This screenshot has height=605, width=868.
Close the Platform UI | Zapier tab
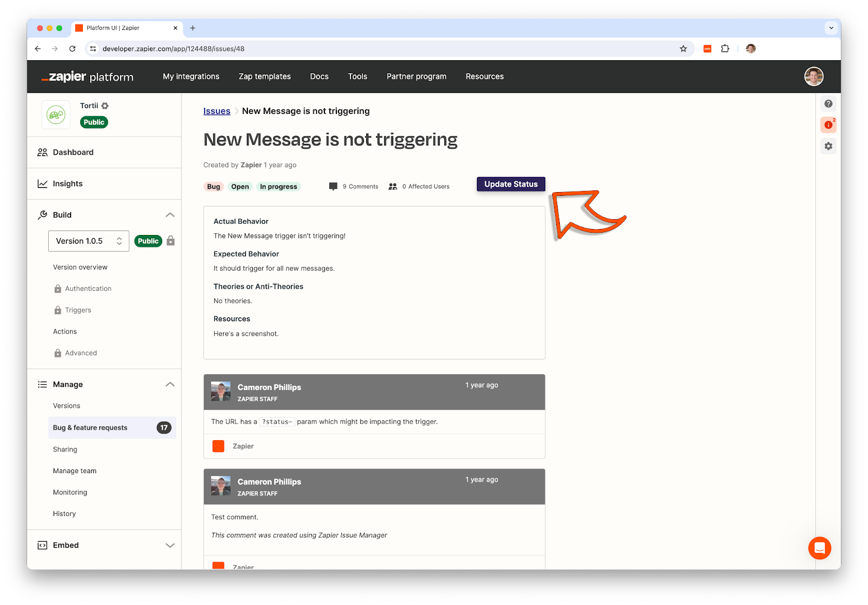175,28
